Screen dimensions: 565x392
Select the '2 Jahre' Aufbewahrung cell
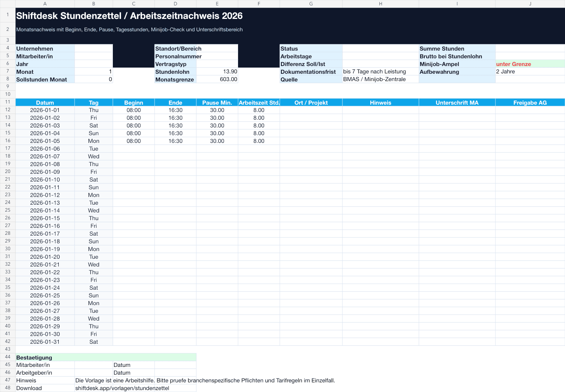(x=530, y=71)
